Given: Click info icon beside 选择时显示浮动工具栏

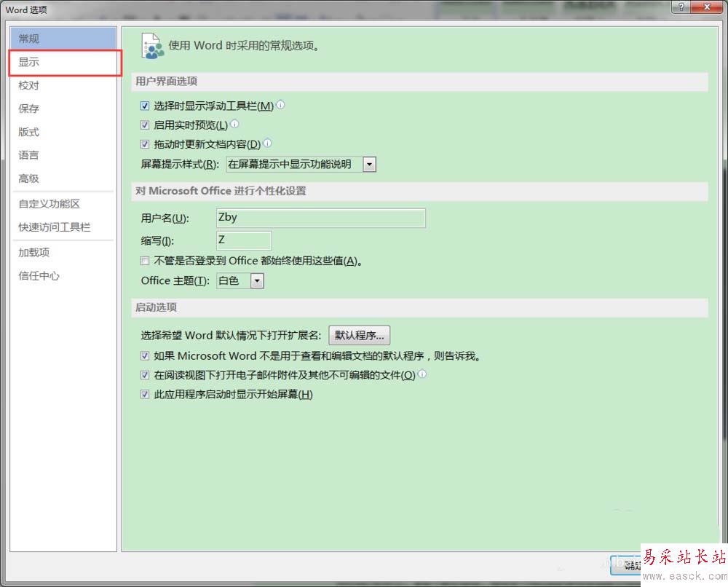Looking at the screenshot, I should pos(280,105).
